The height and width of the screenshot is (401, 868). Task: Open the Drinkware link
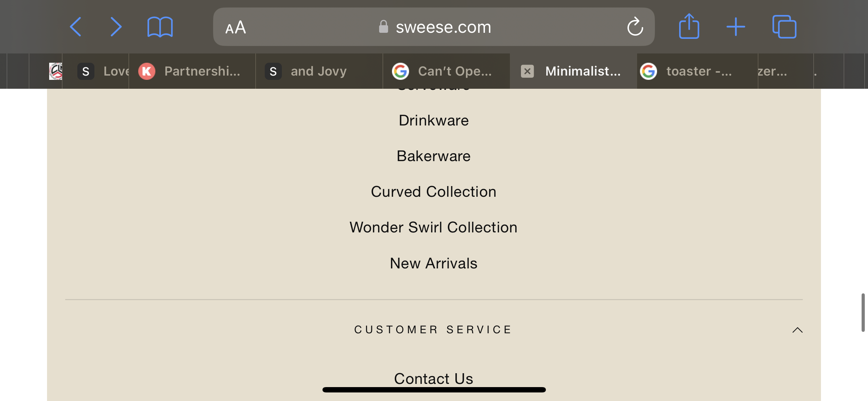coord(434,120)
